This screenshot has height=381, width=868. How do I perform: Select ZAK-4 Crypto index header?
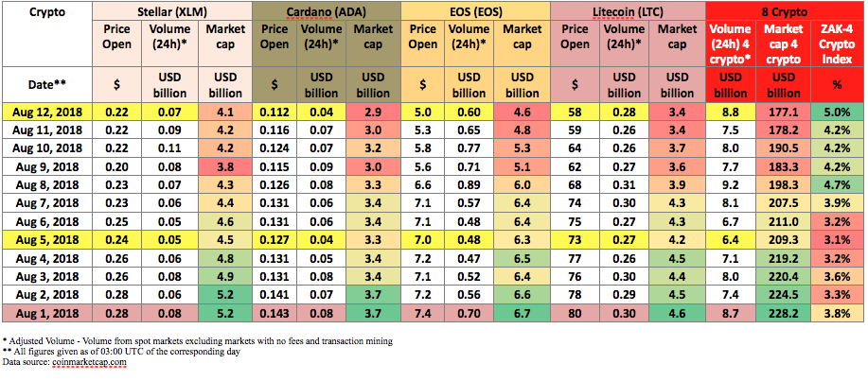[839, 43]
